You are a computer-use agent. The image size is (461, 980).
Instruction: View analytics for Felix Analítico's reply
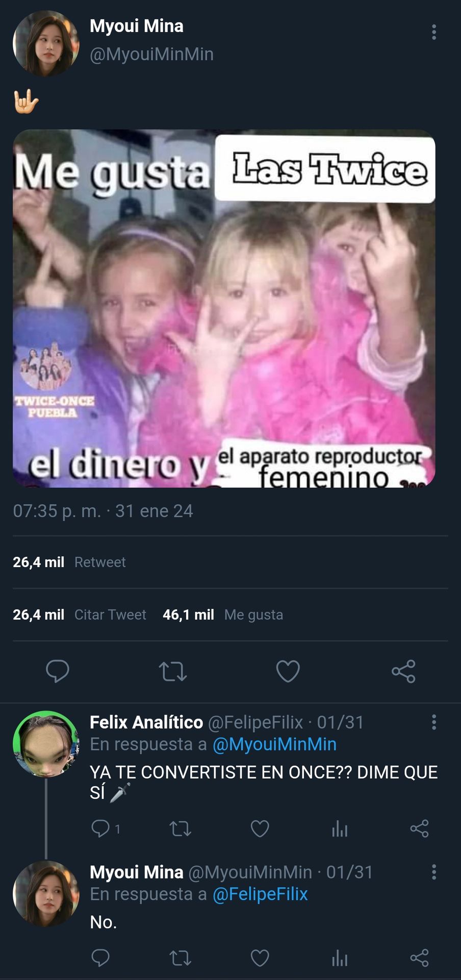[x=340, y=828]
